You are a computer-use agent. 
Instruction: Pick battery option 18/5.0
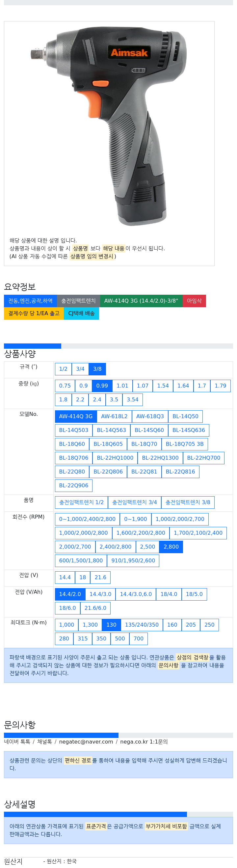pos(194,594)
